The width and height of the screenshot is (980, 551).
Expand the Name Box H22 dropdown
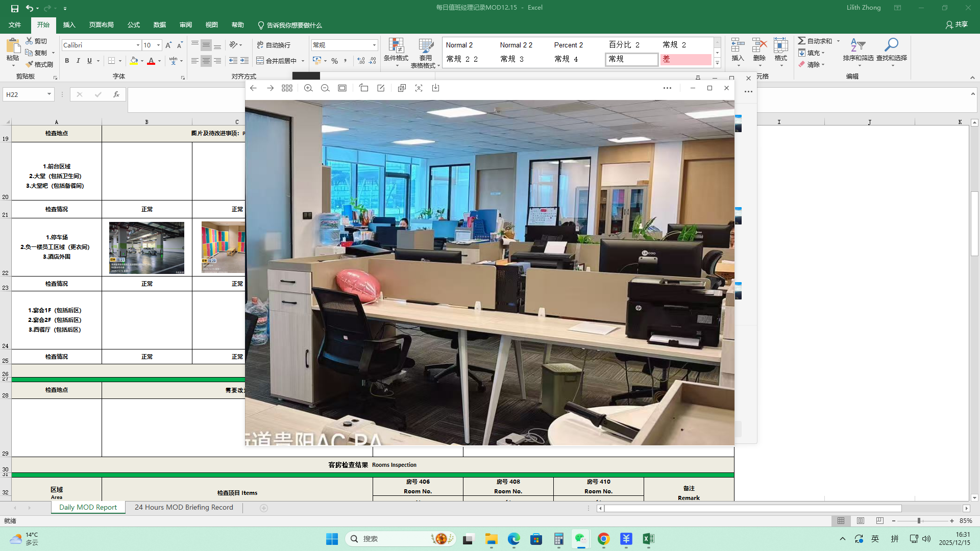(x=49, y=94)
